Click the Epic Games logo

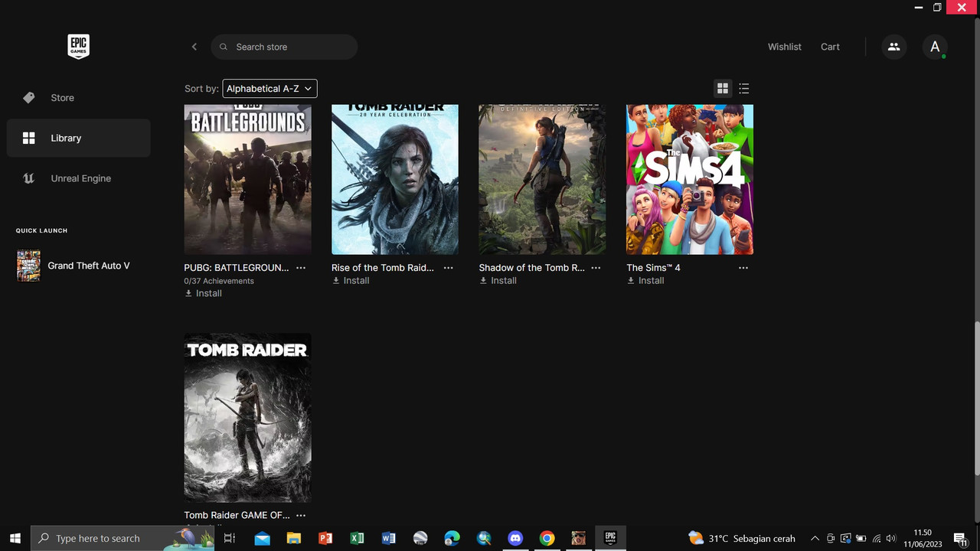(x=78, y=47)
